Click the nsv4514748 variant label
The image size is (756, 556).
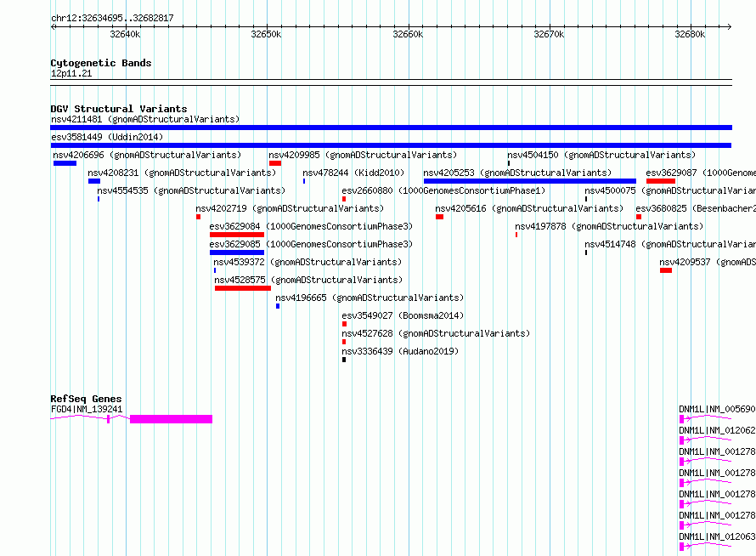click(670, 244)
